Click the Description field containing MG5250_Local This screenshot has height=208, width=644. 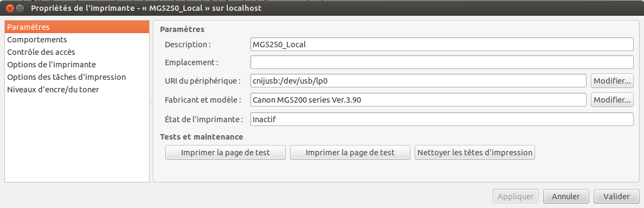point(442,45)
